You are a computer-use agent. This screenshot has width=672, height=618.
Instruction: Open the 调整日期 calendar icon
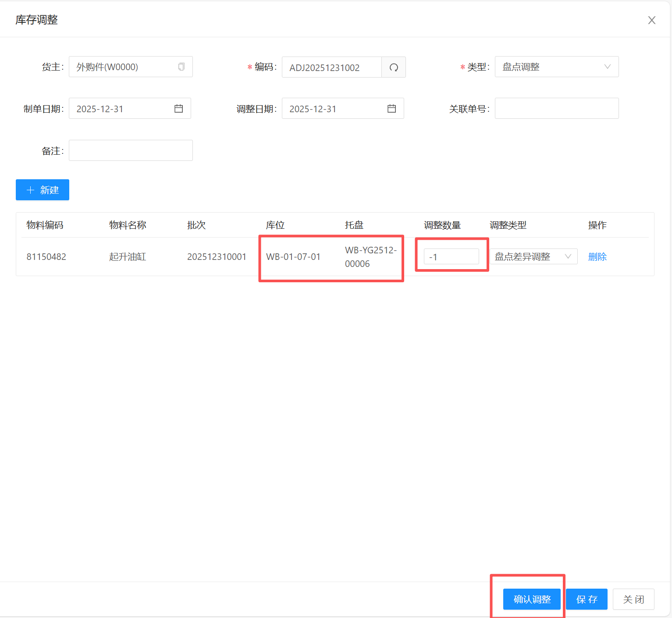coord(391,109)
